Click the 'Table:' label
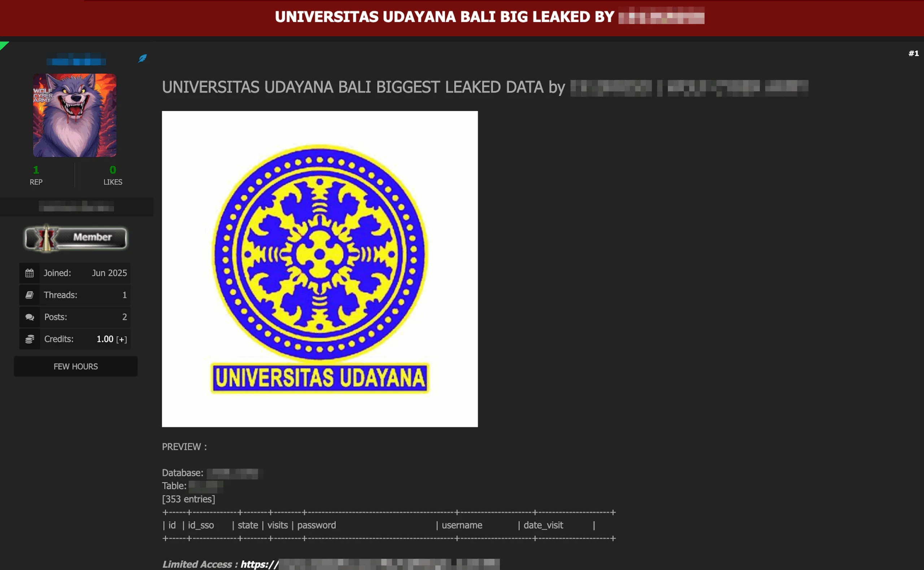The height and width of the screenshot is (570, 924). tap(174, 486)
